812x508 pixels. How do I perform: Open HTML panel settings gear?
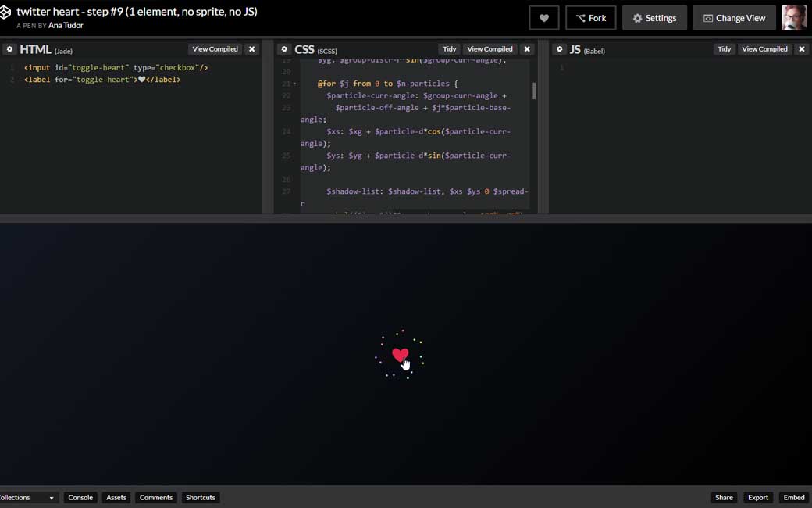pyautogui.click(x=10, y=49)
